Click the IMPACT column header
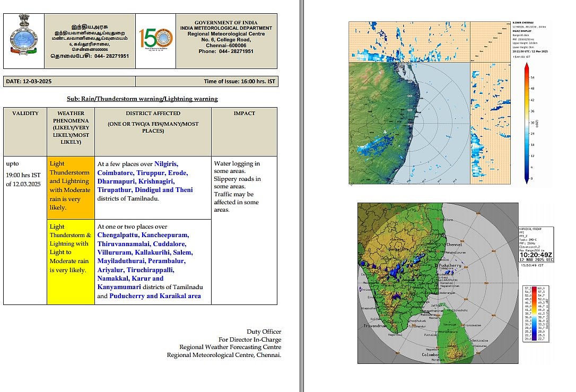Image resolution: width=576 pixels, height=392 pixels. [244, 114]
